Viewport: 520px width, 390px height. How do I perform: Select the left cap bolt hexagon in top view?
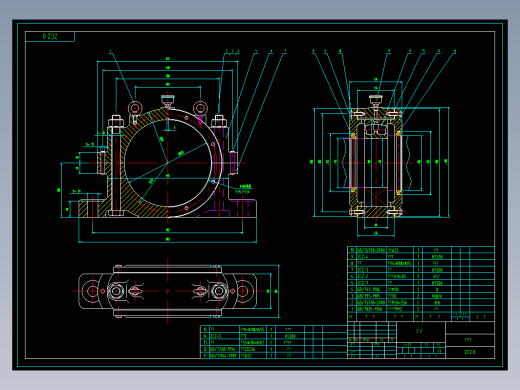point(116,291)
